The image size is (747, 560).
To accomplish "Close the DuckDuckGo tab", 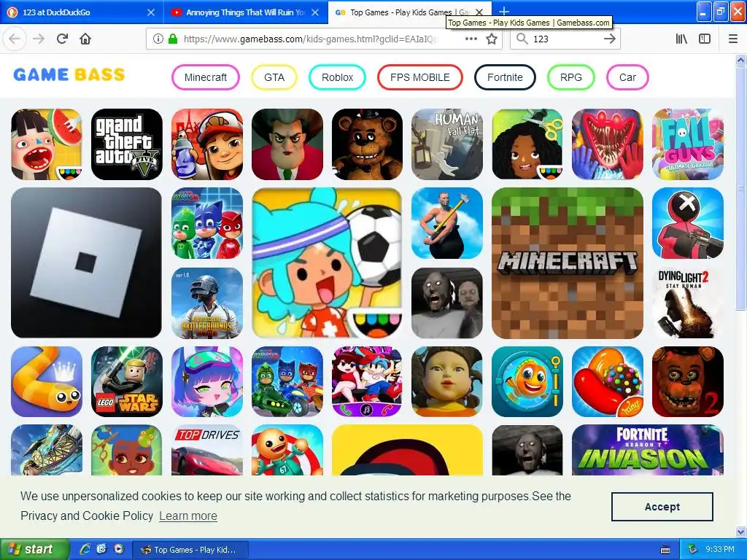I will click(150, 12).
